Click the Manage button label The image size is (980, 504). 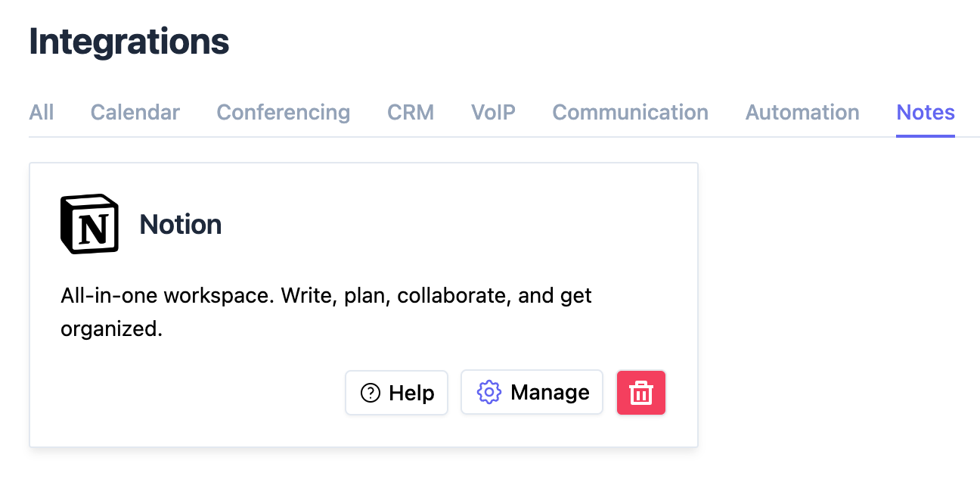[550, 392]
